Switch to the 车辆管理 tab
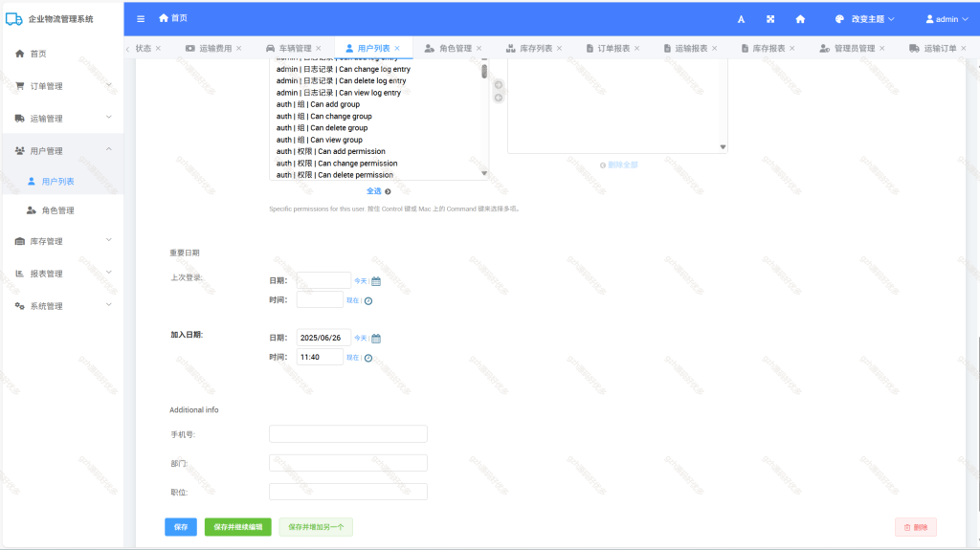 click(x=295, y=48)
